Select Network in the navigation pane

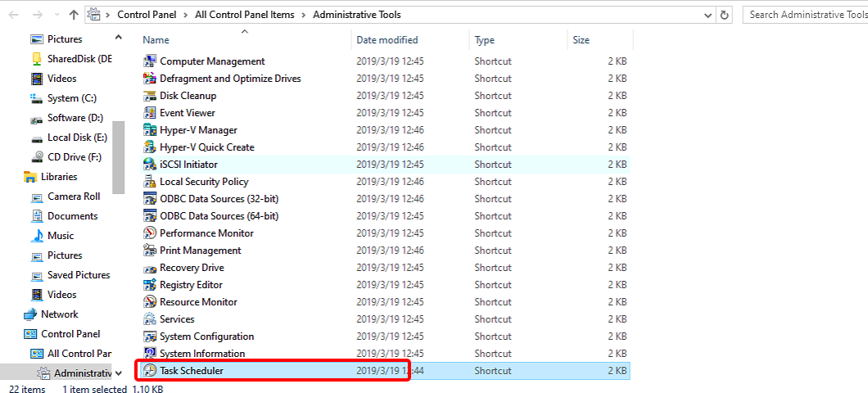click(60, 314)
